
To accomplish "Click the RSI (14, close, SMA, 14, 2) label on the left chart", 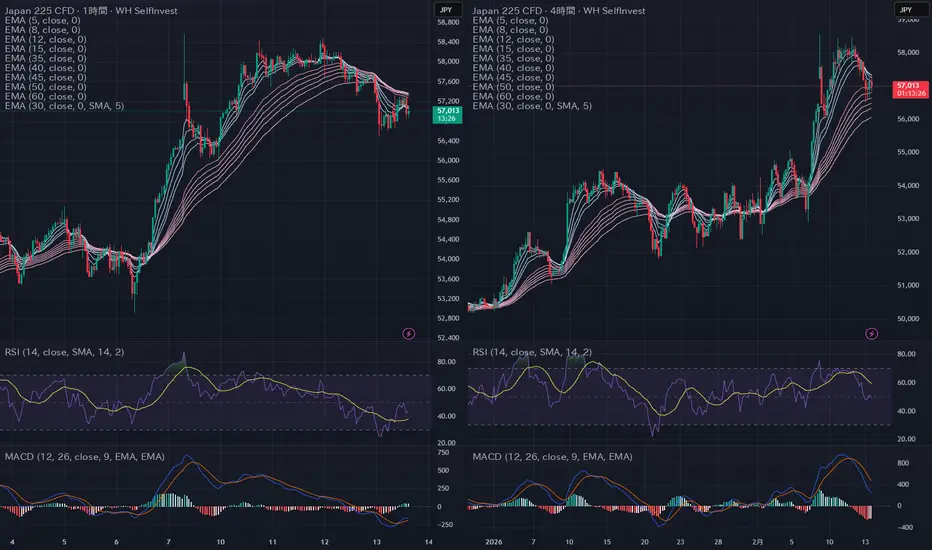I will tap(62, 352).
